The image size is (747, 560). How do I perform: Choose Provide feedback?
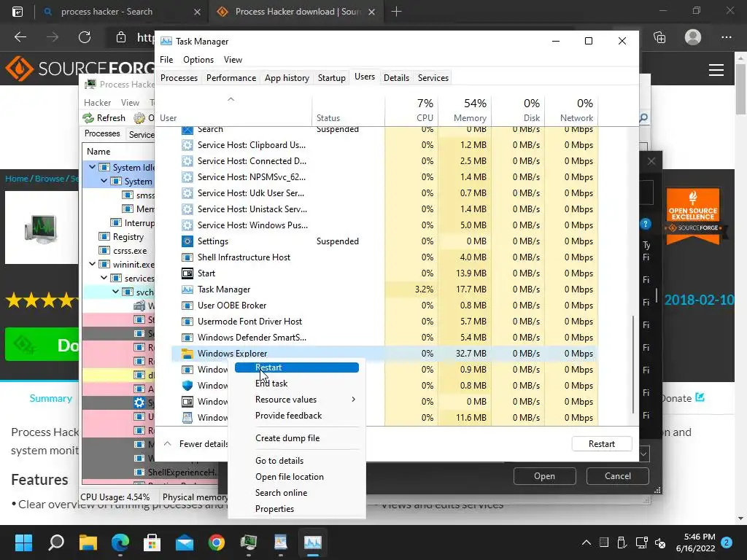pyautogui.click(x=288, y=415)
